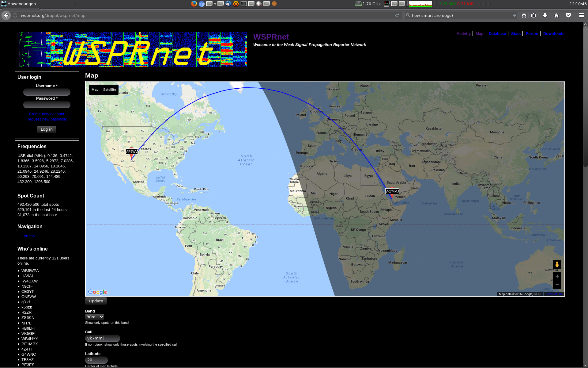Open the terminal icon in top panel
The height and width of the screenshot is (368, 588).
point(243,4)
